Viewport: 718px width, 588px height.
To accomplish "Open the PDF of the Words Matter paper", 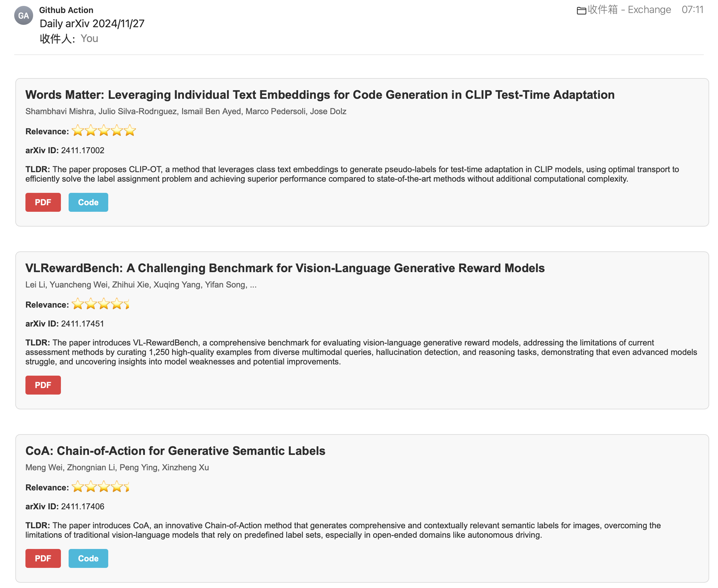I will 43,202.
